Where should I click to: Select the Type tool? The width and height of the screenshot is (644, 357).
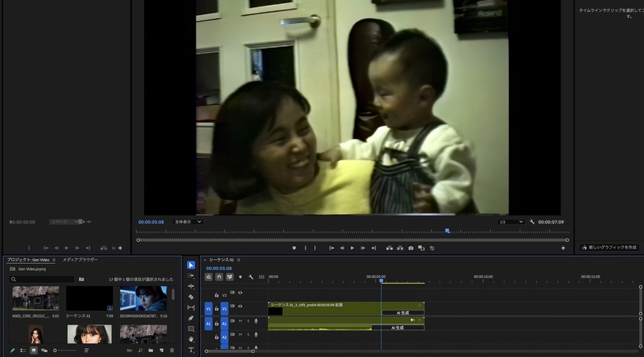(191, 350)
